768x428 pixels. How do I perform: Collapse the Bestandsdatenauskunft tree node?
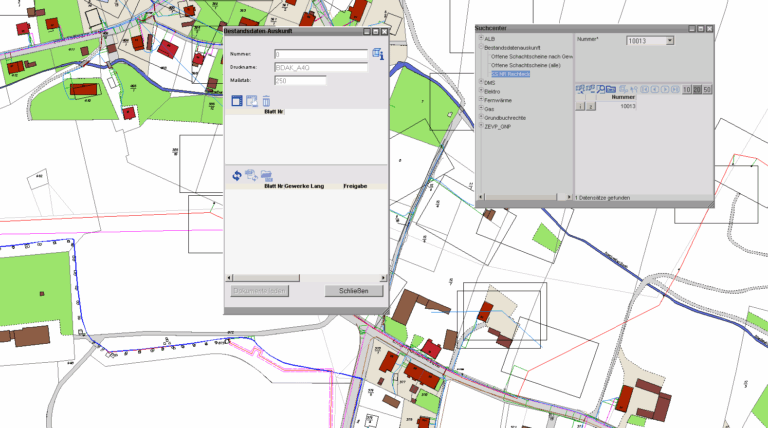tap(481, 47)
